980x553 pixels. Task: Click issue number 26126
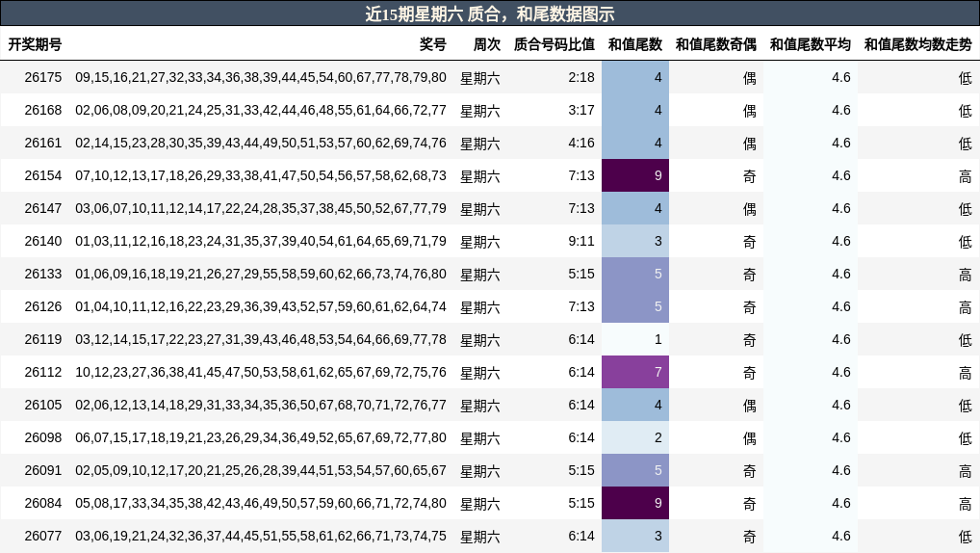[x=43, y=306]
